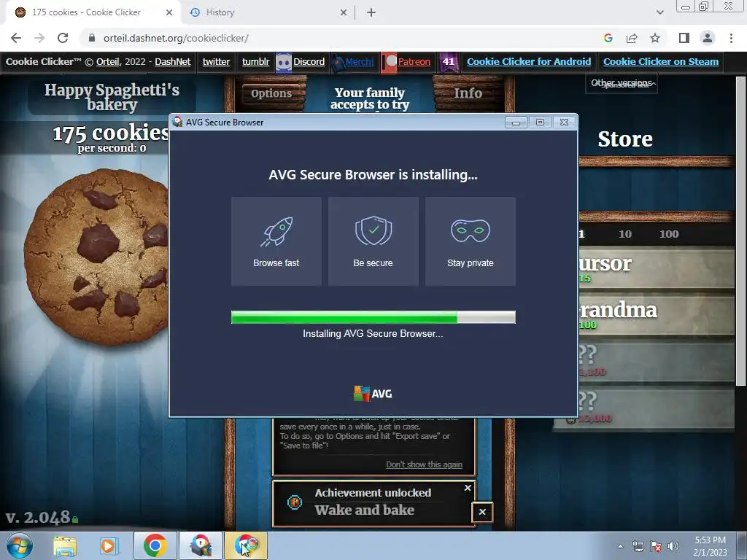Click the browser forward arrow

point(39,38)
